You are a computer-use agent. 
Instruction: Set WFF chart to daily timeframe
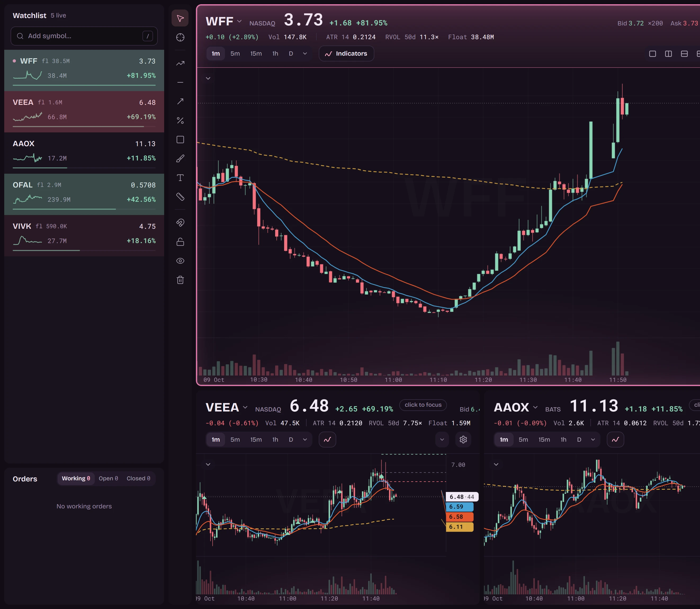point(291,54)
